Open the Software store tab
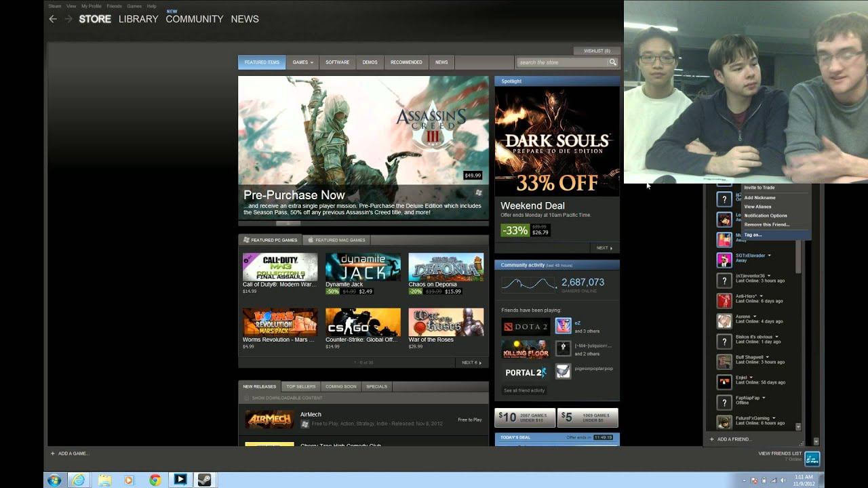Image resolution: width=868 pixels, height=488 pixels. [337, 62]
